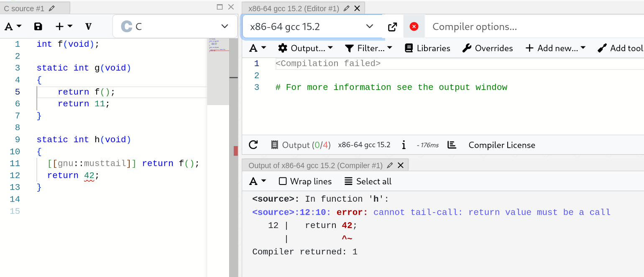
Task: Open the Compiler License link
Action: (502, 145)
